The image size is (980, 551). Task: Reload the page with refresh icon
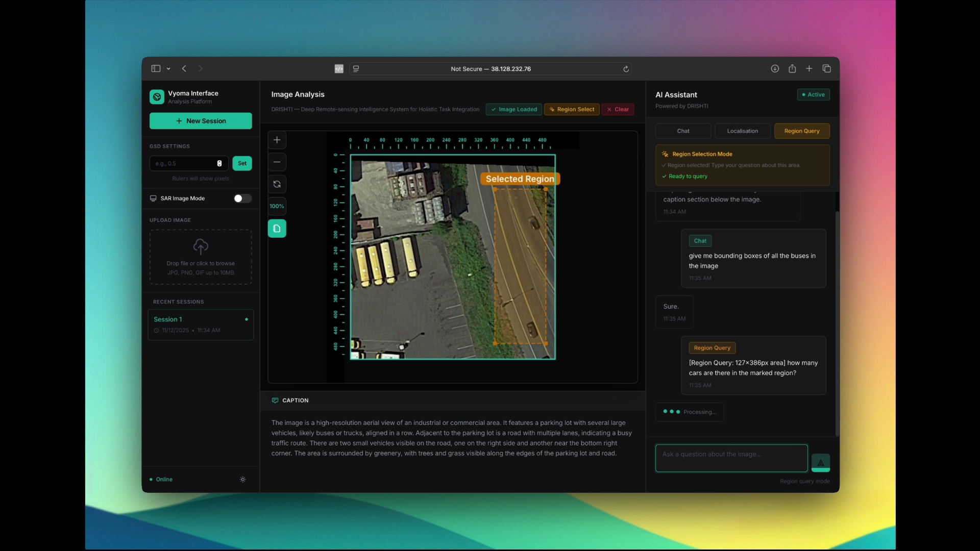click(626, 69)
